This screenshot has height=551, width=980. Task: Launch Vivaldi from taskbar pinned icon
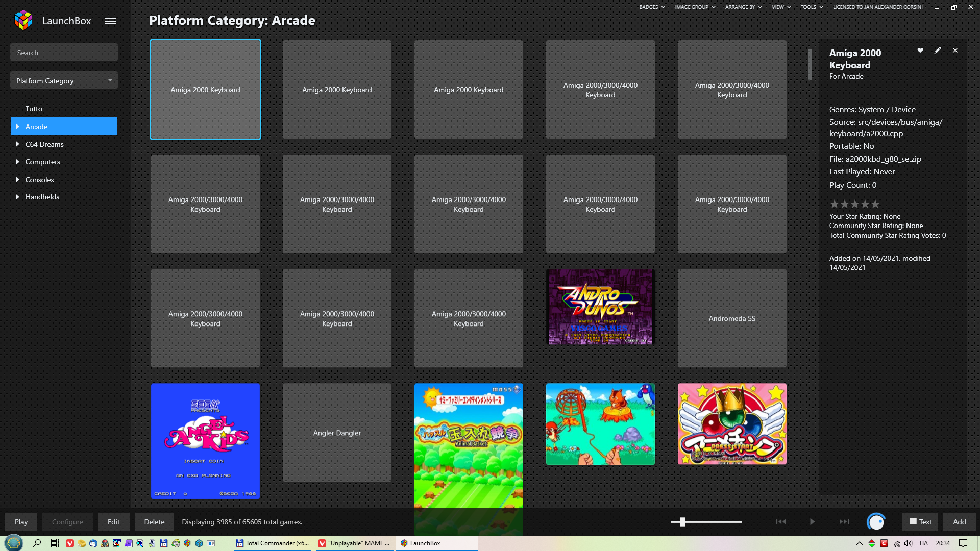(70, 543)
